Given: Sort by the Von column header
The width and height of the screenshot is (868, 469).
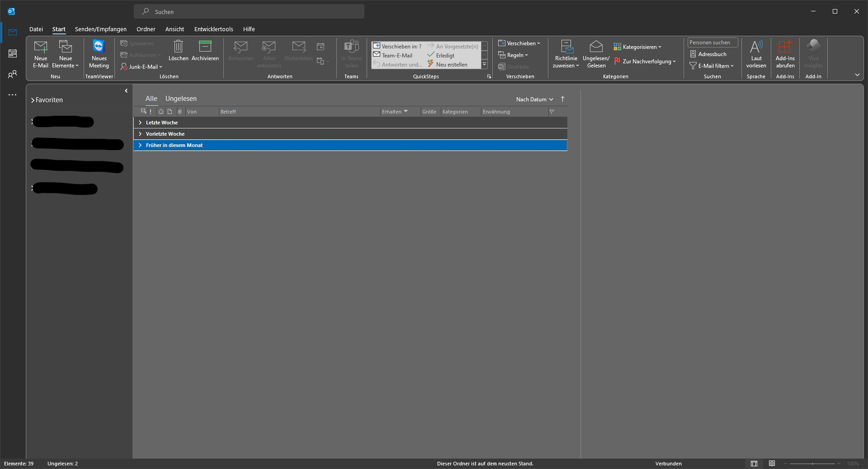Looking at the screenshot, I should (202, 112).
